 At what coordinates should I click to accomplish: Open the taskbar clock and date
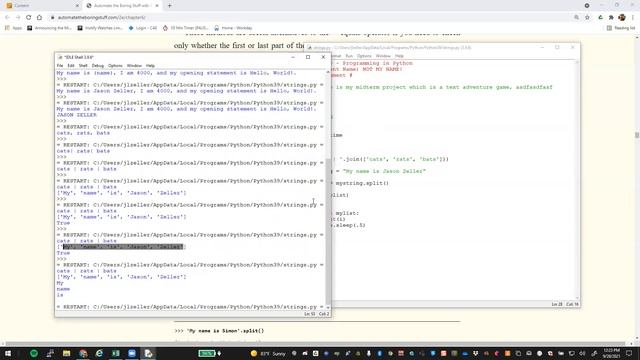click(611, 353)
